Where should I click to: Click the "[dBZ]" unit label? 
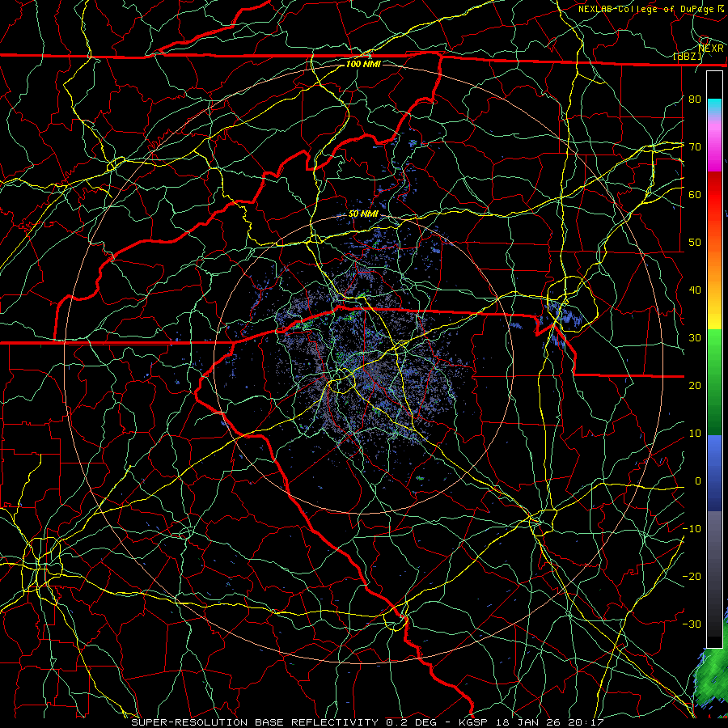(x=688, y=57)
